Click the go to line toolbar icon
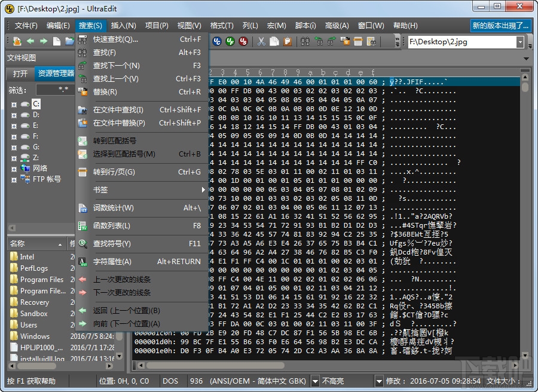538x392 pixels. (358, 41)
